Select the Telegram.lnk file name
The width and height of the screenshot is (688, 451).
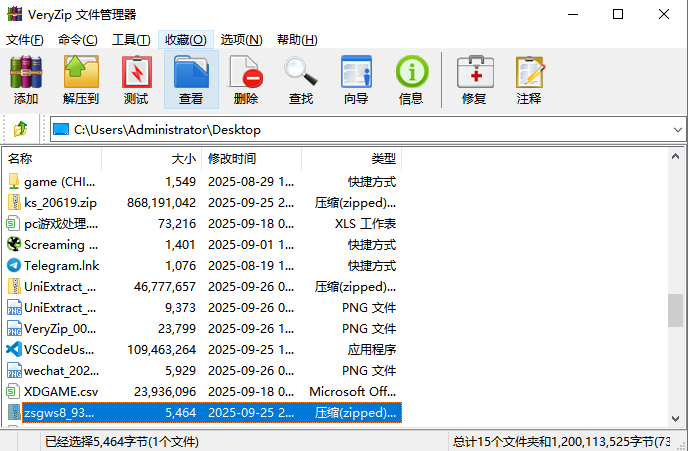(x=61, y=266)
